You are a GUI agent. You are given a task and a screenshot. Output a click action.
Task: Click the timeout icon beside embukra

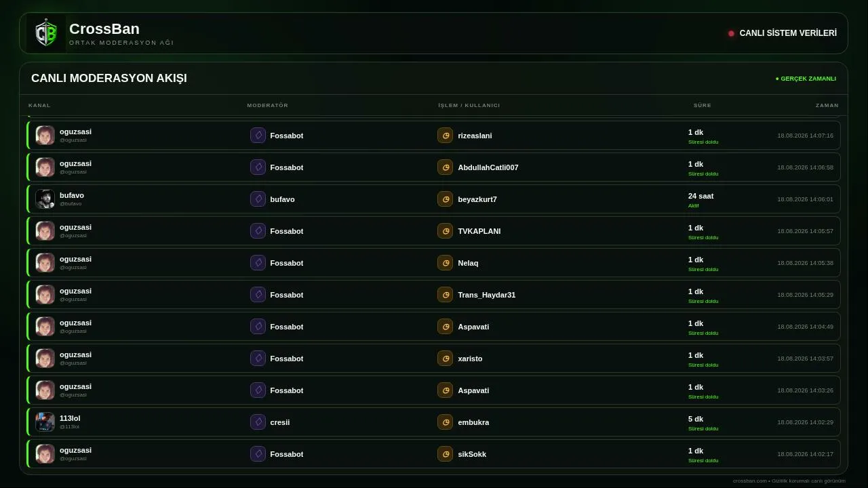click(445, 422)
